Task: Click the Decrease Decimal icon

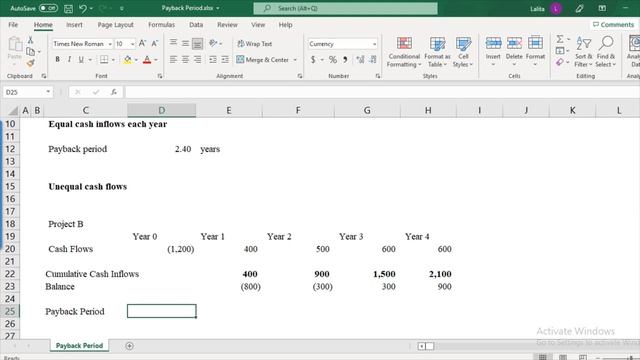Action: [373, 60]
